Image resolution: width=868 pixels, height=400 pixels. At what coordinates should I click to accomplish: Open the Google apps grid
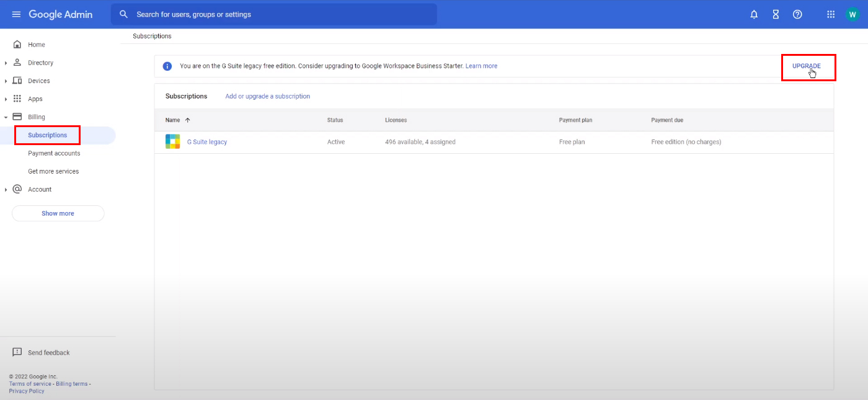point(831,14)
